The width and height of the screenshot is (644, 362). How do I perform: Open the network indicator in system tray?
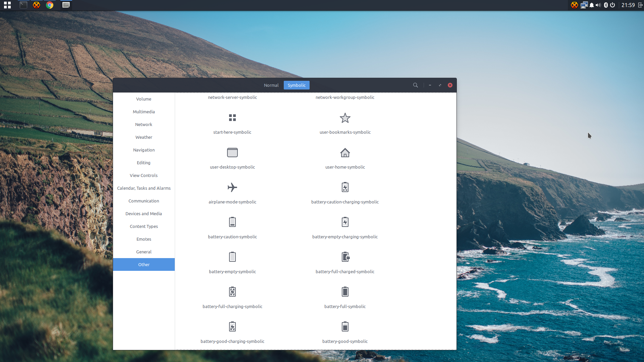(584, 5)
